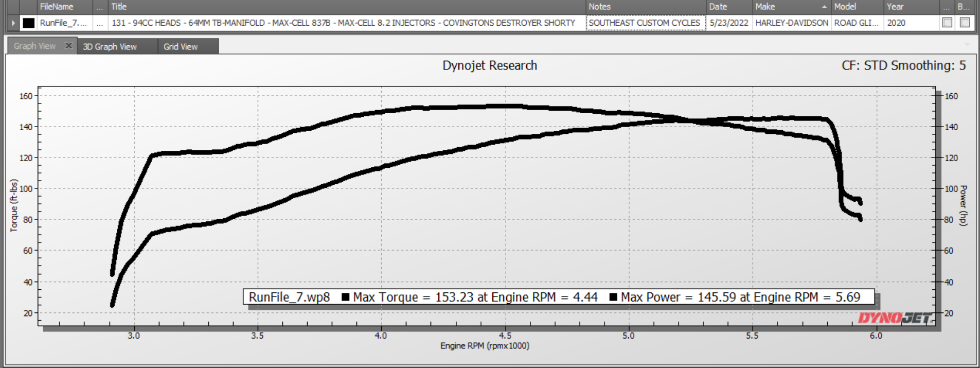Image resolution: width=980 pixels, height=368 pixels.
Task: Click the Max Power = 145.59 legend entry
Action: [735, 297]
